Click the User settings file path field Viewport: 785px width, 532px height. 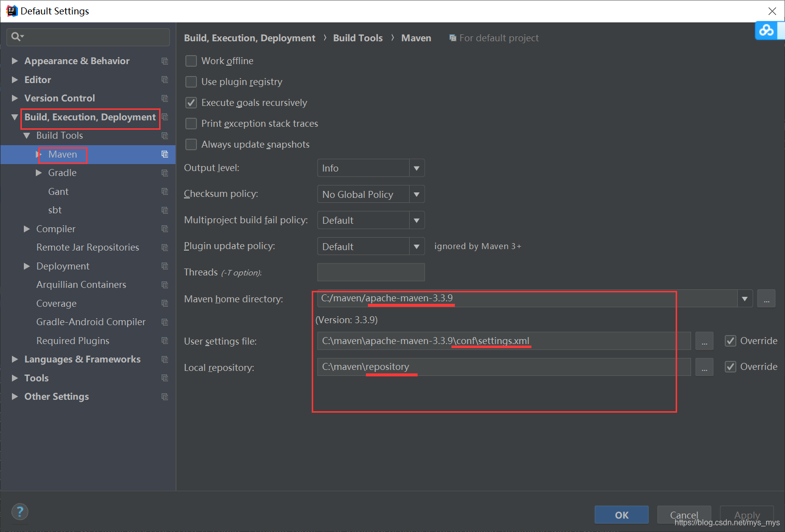pos(504,341)
